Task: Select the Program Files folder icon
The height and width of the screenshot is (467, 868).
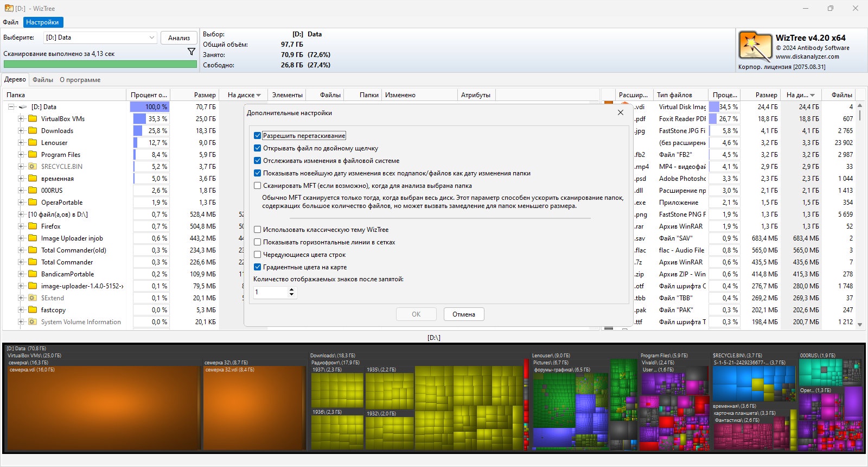Action: [33, 154]
